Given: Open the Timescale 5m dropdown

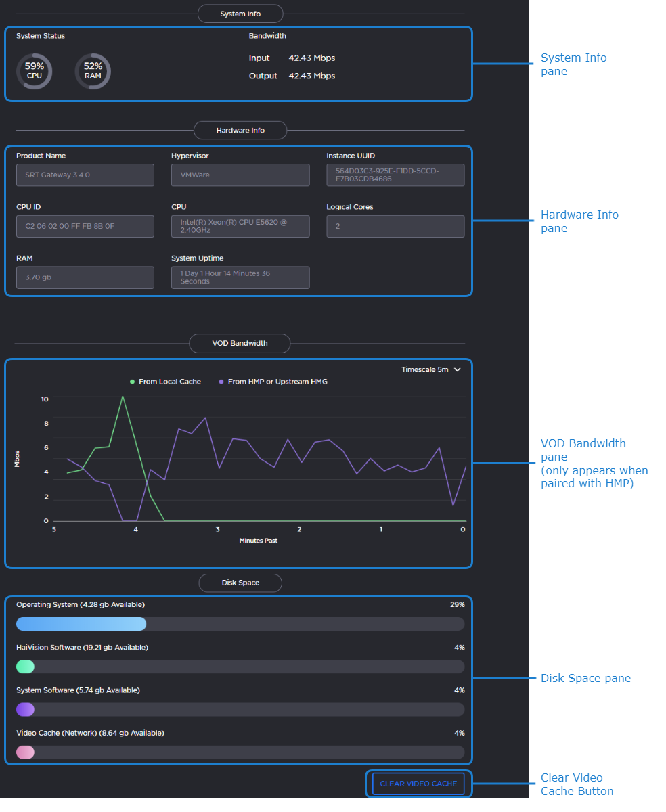Looking at the screenshot, I should pos(431,369).
